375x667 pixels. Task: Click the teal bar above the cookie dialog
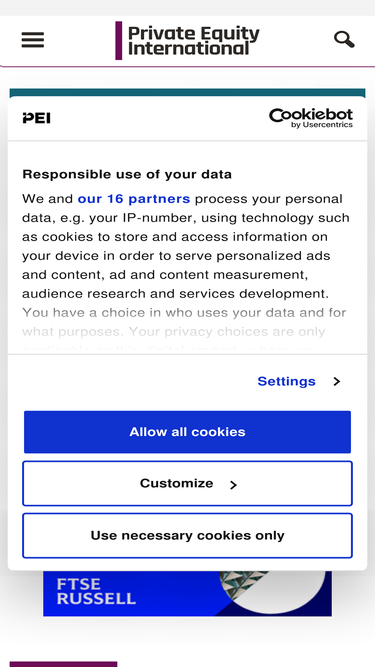(188, 93)
